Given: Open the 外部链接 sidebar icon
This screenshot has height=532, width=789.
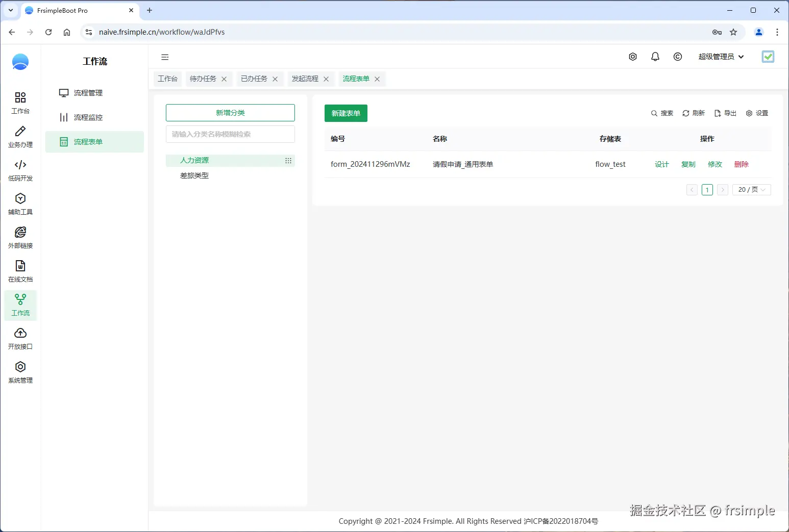Looking at the screenshot, I should pyautogui.click(x=20, y=232).
